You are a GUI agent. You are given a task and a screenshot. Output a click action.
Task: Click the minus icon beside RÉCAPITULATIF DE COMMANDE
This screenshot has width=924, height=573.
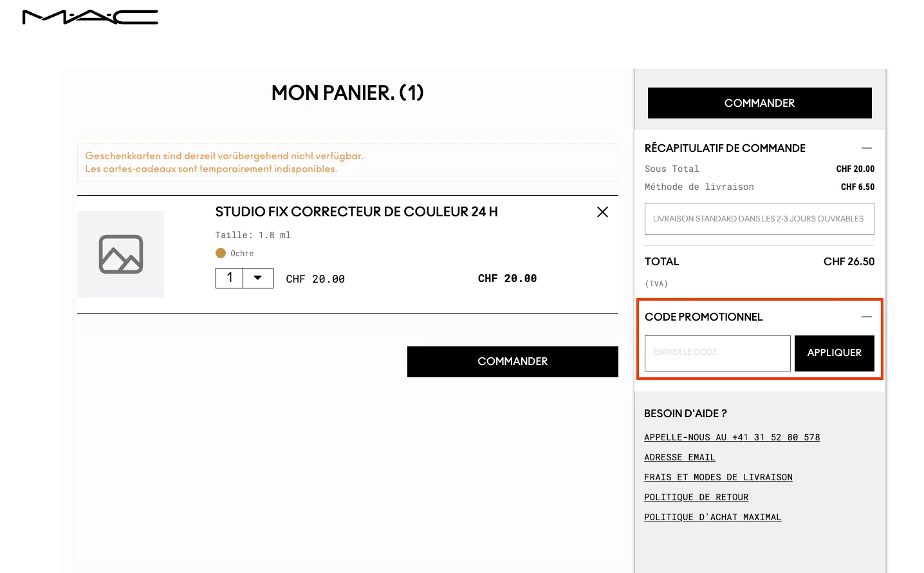[x=867, y=148]
